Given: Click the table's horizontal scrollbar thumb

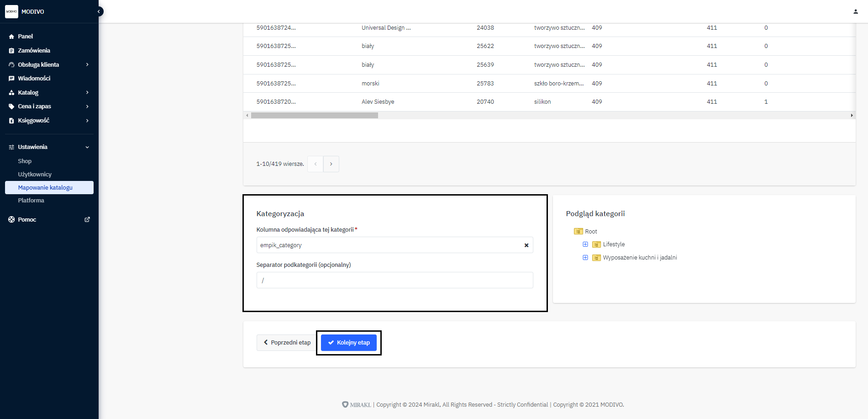Looking at the screenshot, I should (x=314, y=116).
